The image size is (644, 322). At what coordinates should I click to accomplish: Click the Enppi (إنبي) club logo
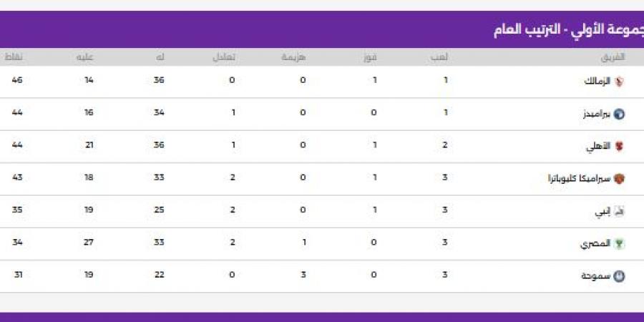coord(620,211)
